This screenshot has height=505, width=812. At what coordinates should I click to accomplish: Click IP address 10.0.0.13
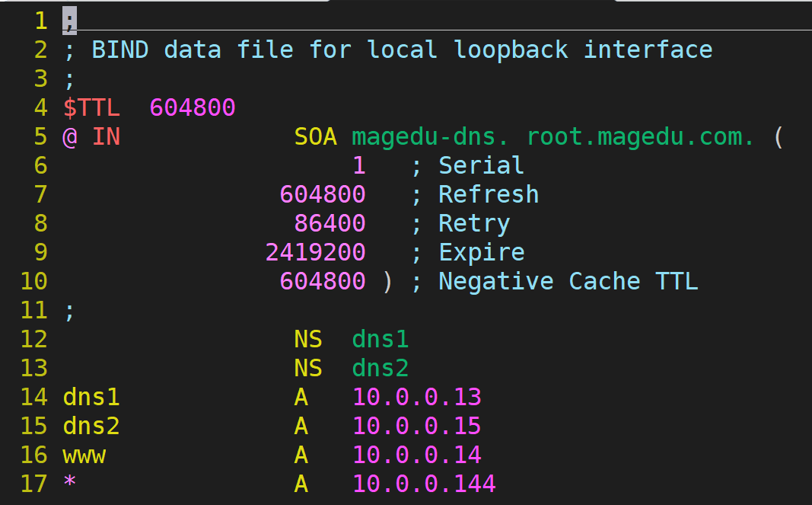tap(417, 398)
